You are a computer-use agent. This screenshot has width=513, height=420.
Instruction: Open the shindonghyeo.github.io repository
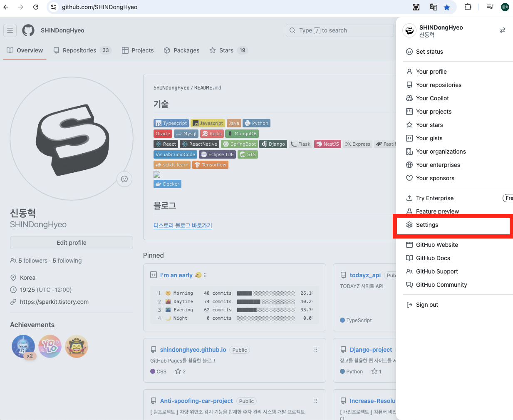click(193, 350)
